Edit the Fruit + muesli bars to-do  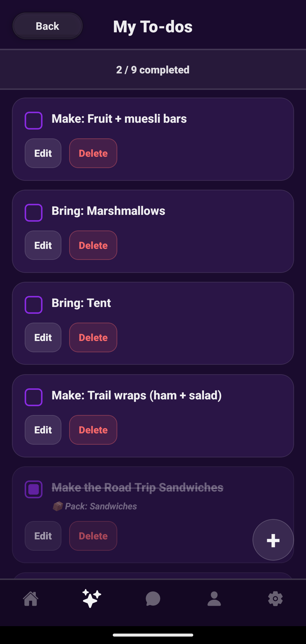[x=43, y=153]
